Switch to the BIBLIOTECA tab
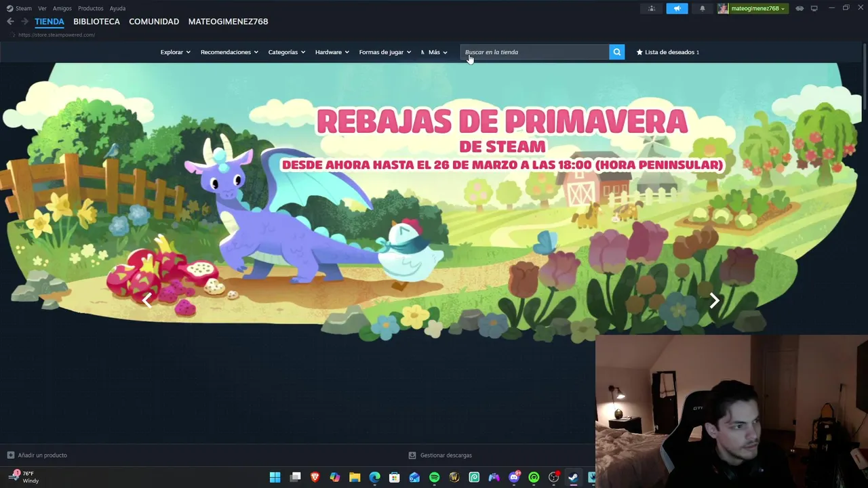 pyautogui.click(x=96, y=22)
